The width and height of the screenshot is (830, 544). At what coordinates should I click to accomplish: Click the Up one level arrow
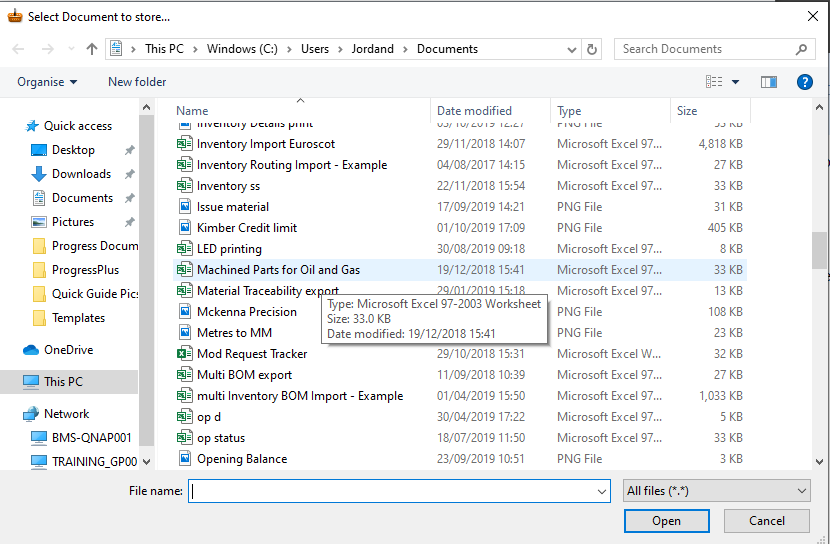tap(92, 49)
